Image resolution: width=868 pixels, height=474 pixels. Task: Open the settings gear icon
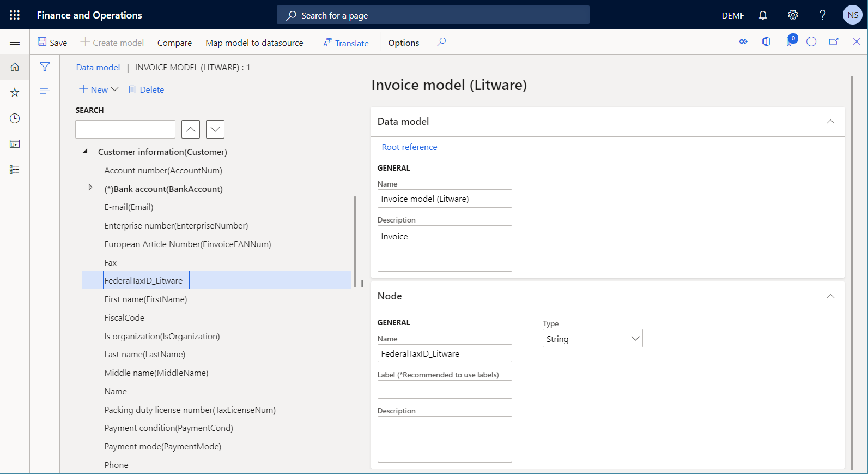point(793,15)
